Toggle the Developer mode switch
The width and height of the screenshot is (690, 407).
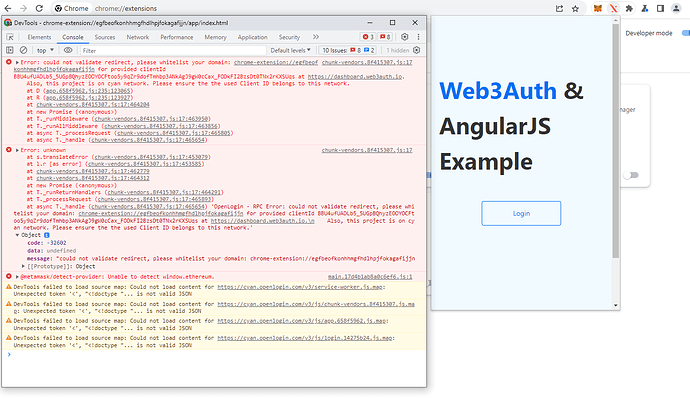[x=686, y=33]
